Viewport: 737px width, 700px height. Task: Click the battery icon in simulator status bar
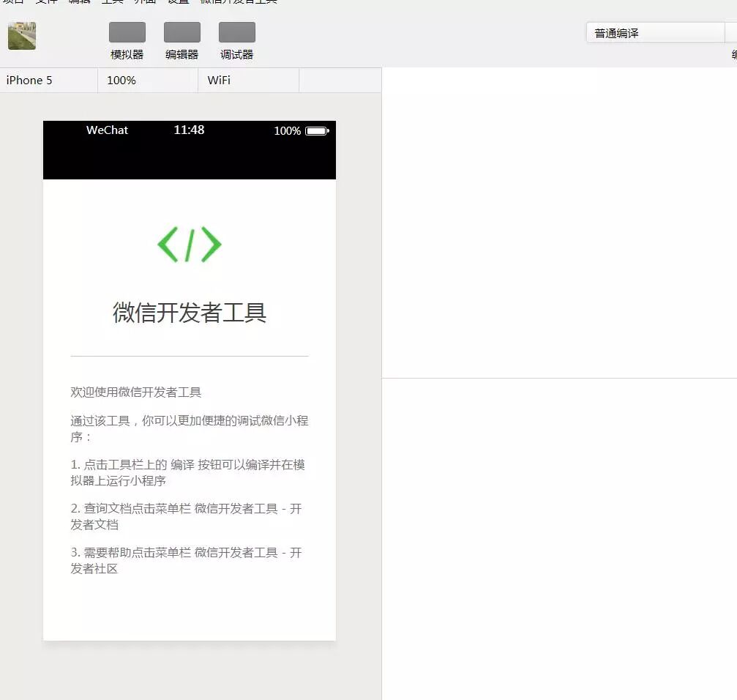tap(317, 131)
